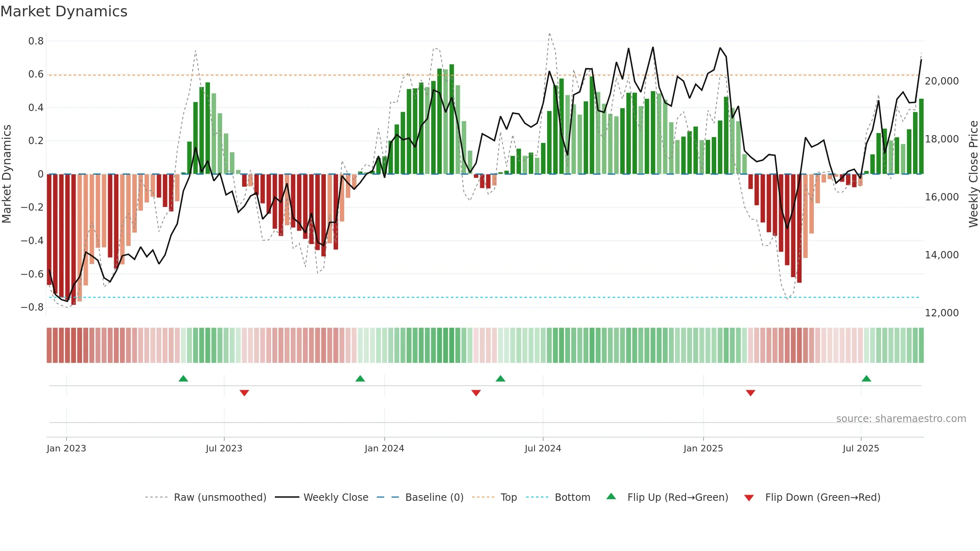The height and width of the screenshot is (551, 980).
Task: Click the red triangle icon in the legend
Action: point(749,498)
